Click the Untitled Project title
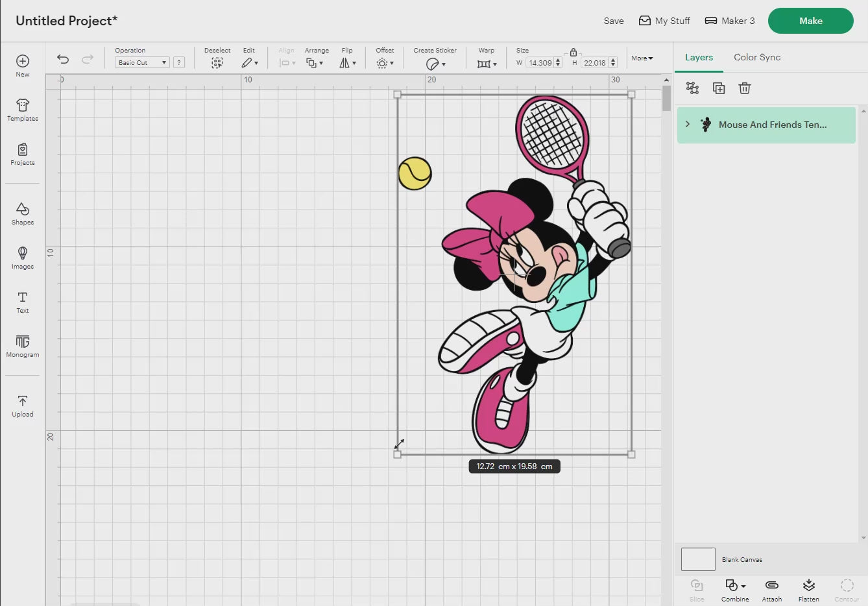Image resolution: width=868 pixels, height=606 pixels. tap(67, 21)
